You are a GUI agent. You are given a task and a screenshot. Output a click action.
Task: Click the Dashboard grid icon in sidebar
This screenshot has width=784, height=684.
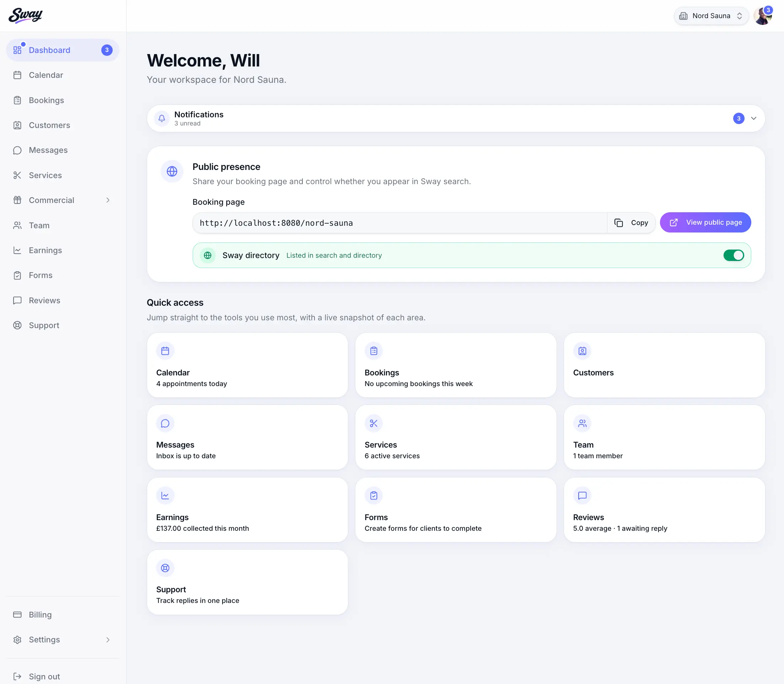click(x=17, y=50)
